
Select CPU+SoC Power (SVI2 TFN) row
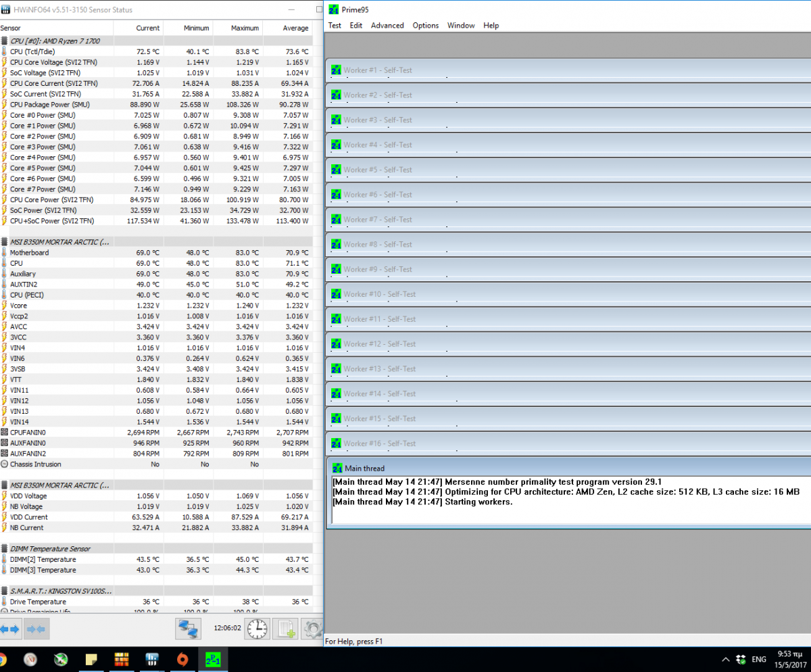[x=155, y=220]
